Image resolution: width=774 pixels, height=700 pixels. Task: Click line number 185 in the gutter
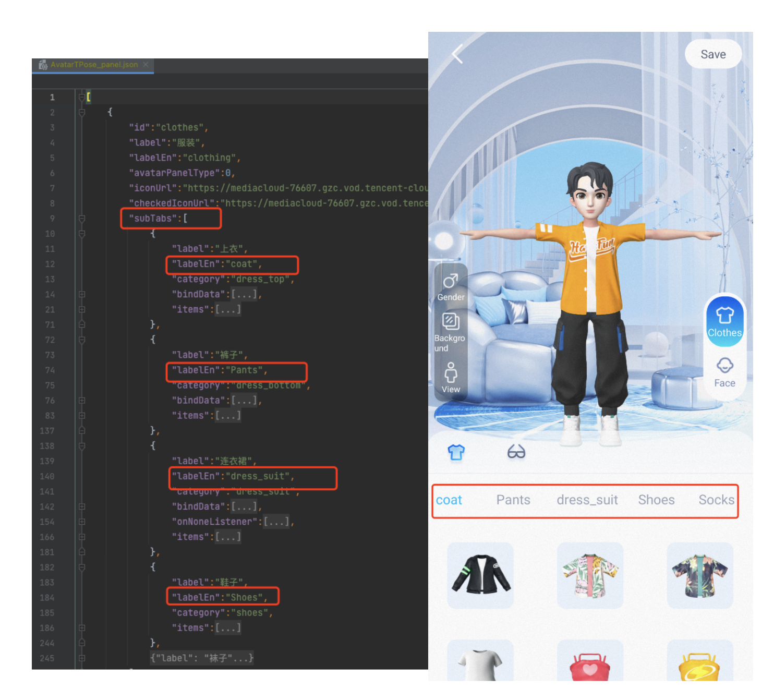point(47,613)
